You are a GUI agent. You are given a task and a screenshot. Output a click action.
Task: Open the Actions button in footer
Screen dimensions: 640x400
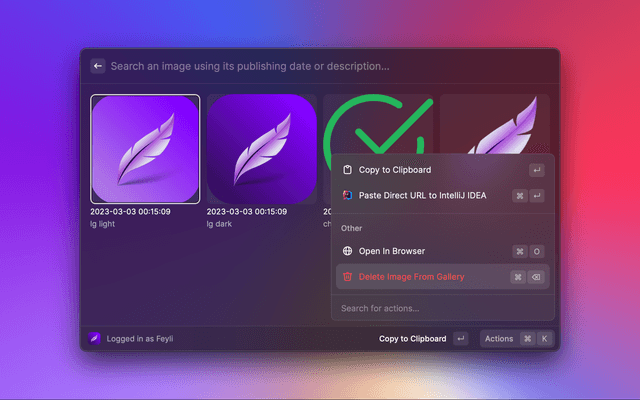click(x=517, y=338)
